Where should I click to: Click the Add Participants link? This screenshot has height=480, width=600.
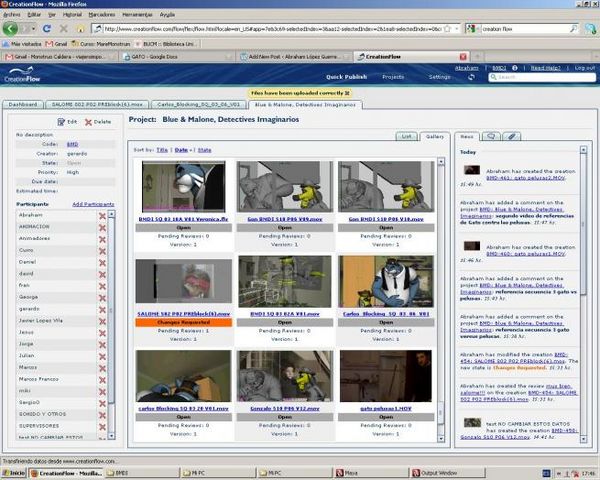93,204
